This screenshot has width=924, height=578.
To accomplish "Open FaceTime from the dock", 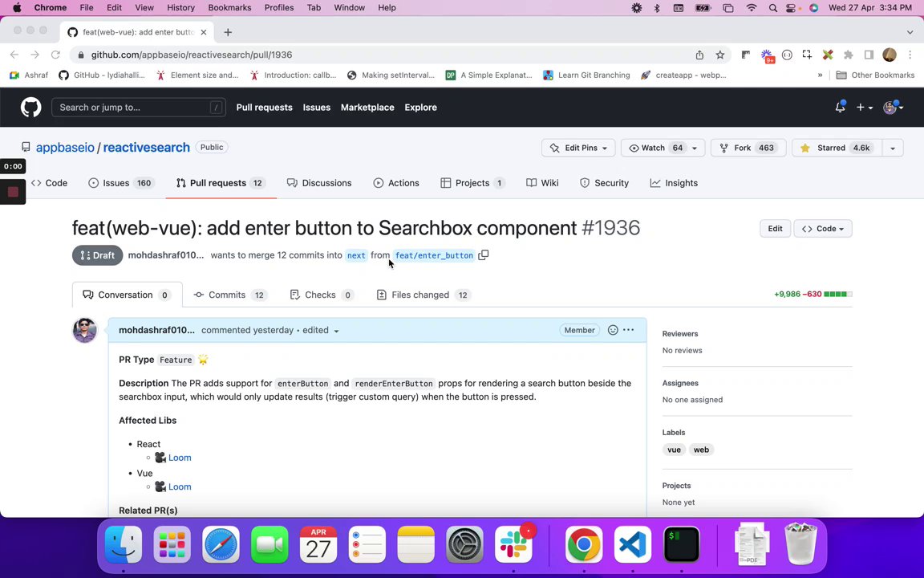I will click(269, 544).
